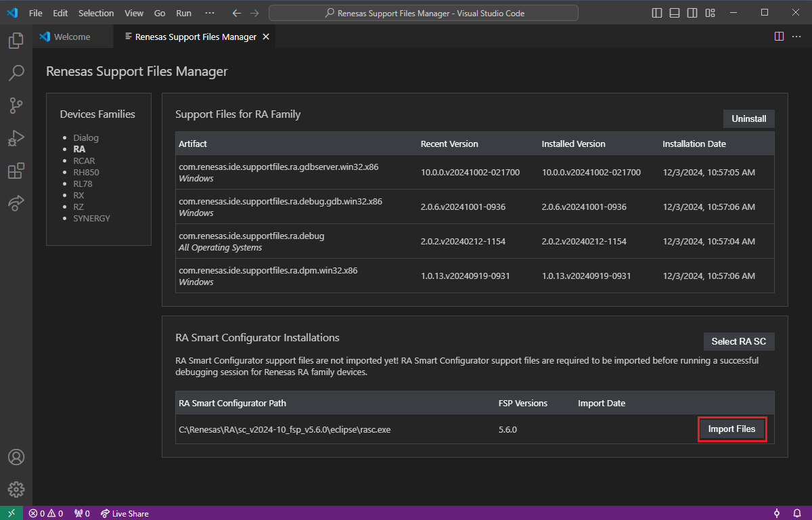The width and height of the screenshot is (812, 520).
Task: Go back using the title bar arrow
Action: click(236, 13)
